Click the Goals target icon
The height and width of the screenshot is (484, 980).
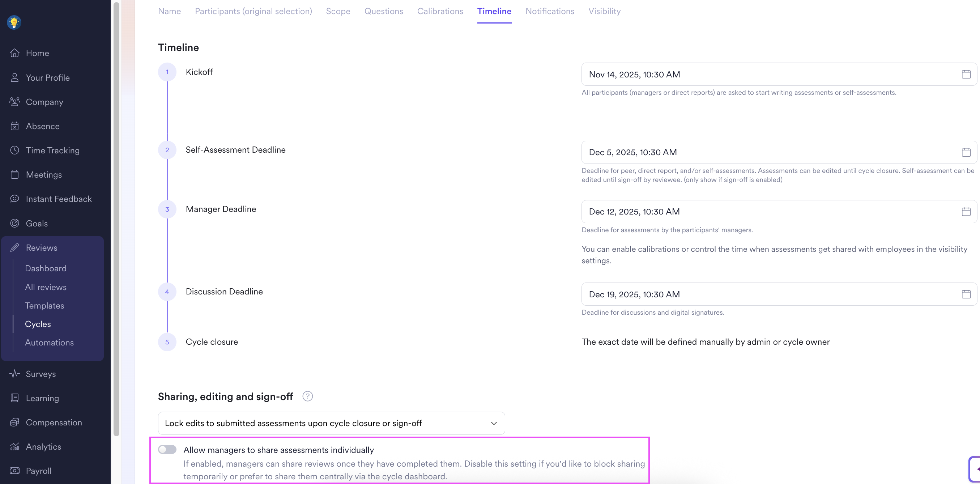tap(14, 223)
